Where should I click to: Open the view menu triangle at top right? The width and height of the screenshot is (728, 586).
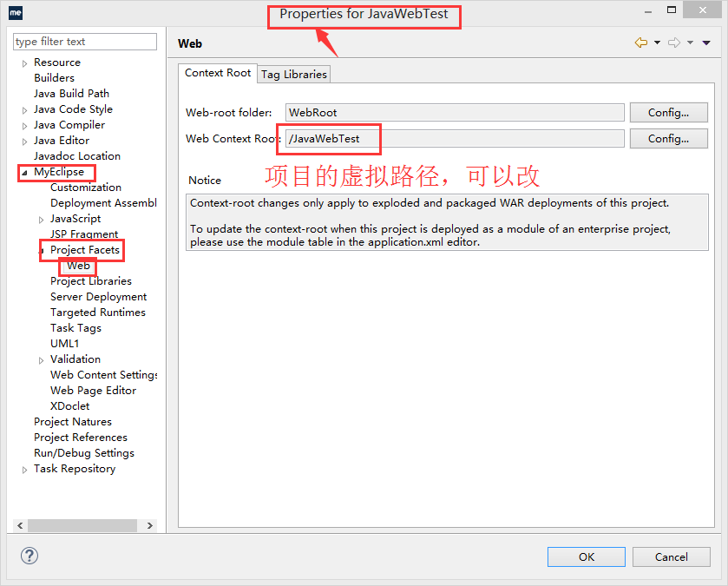(706, 43)
